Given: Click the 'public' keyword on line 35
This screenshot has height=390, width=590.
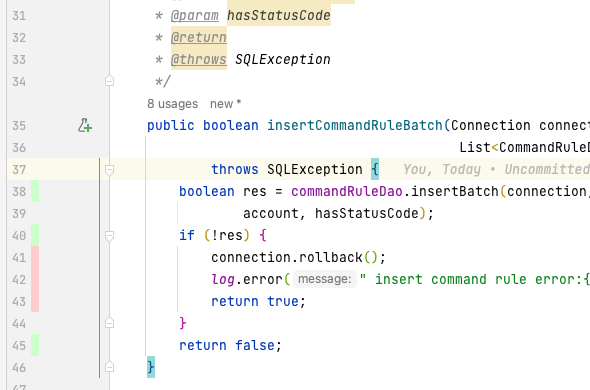Looking at the screenshot, I should click(x=170, y=125).
